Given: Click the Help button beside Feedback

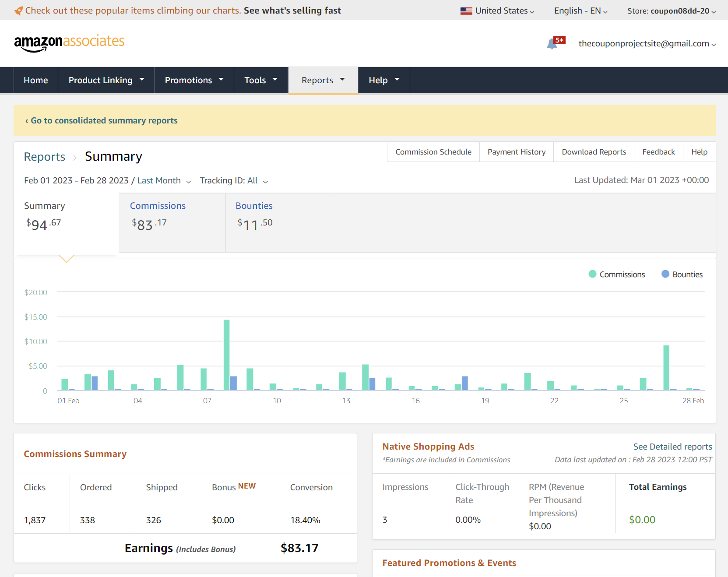Looking at the screenshot, I should [x=699, y=152].
